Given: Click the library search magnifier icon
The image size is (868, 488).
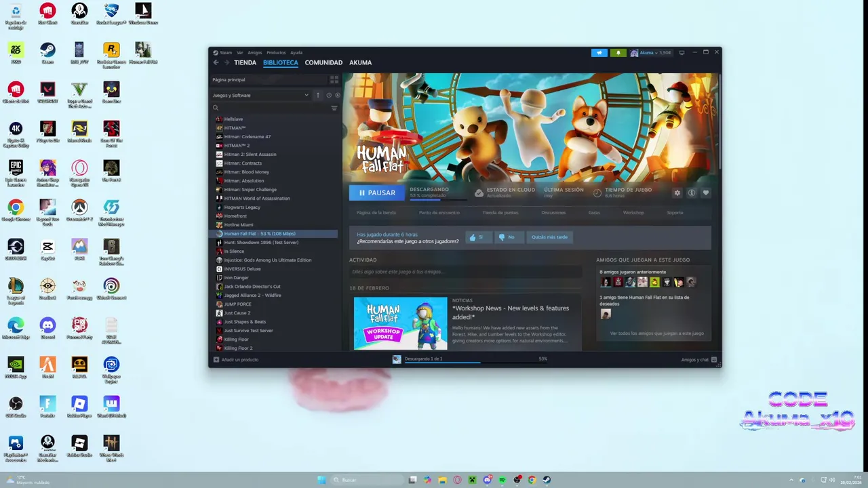Looking at the screenshot, I should 216,108.
